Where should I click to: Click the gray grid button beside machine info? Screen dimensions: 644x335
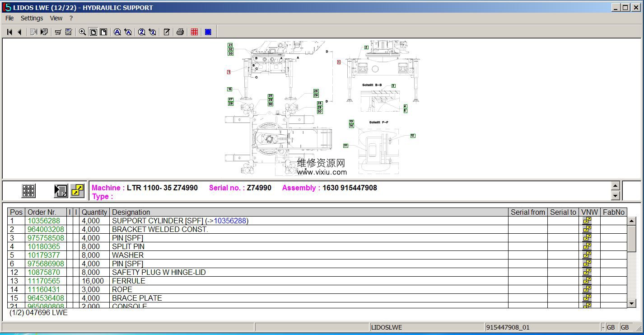28,191
